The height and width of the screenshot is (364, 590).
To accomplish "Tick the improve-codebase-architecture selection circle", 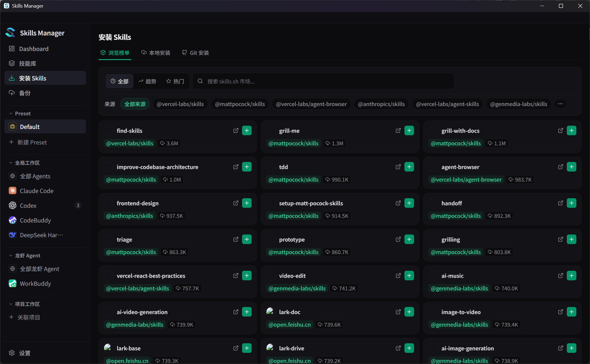I will (x=108, y=167).
